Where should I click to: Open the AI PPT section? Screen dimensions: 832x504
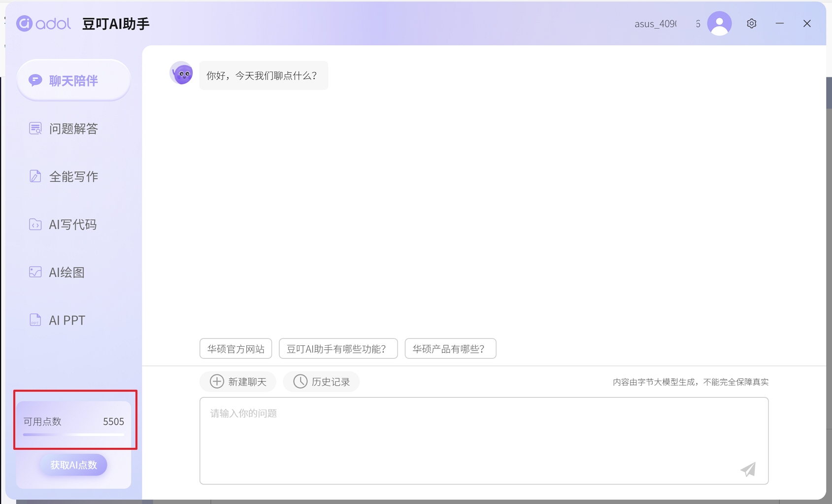pos(57,320)
